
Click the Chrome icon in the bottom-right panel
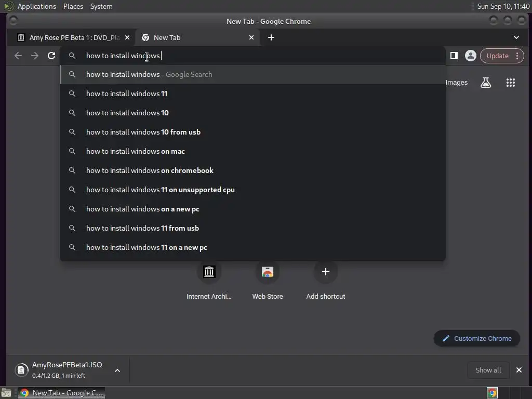point(492,393)
